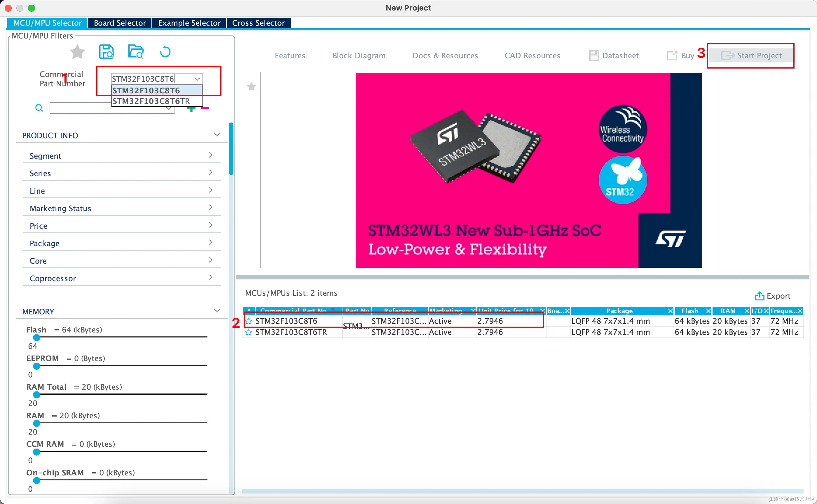Screen dimensions: 817x504
Task: Close the Package column with its X
Action: pyautogui.click(x=671, y=311)
